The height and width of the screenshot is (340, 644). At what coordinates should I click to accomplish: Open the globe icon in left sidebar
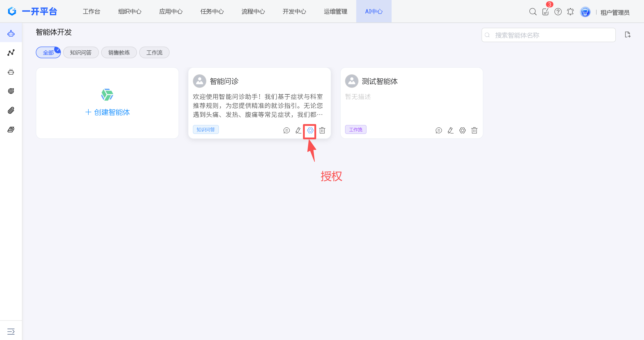(x=11, y=91)
